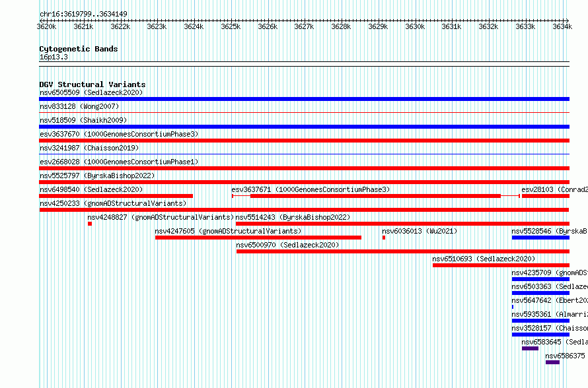
Task: Select the blue bar under nsv5935361
Action: click(540, 321)
